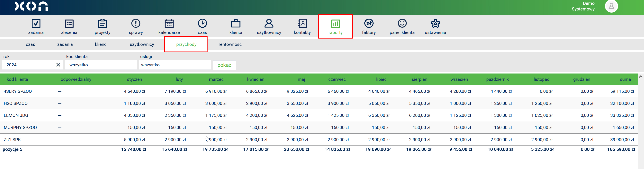Select the ZIZI SPK client row
This screenshot has height=169, width=644.
[319, 139]
